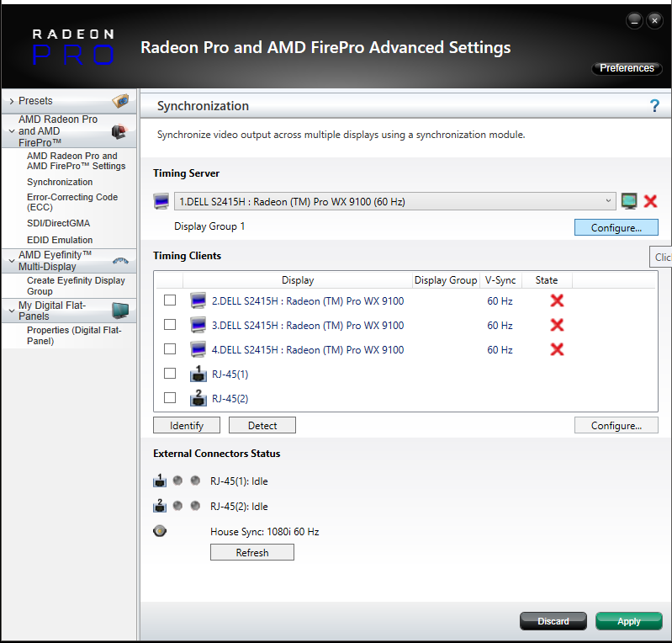This screenshot has width=672, height=643.
Task: Open Preferences
Action: click(x=627, y=68)
